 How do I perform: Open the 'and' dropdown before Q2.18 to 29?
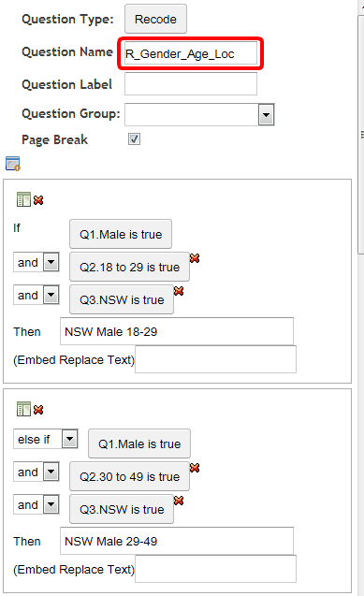coord(51,262)
